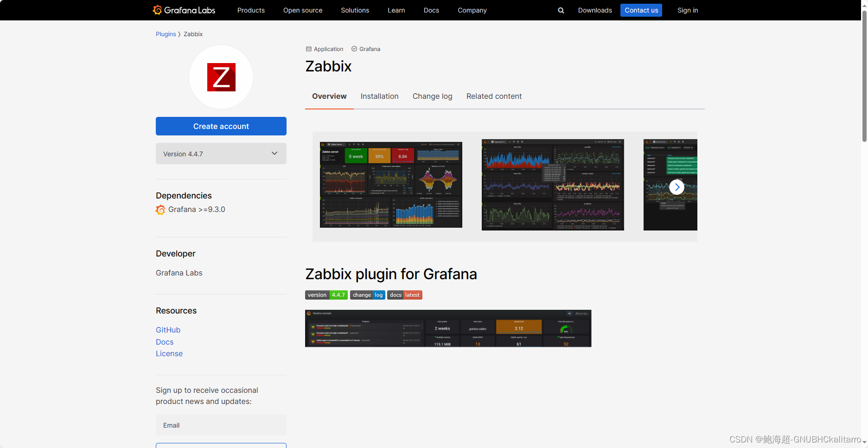Open the License resource link
Screen dimensions: 868x448
[x=169, y=353]
